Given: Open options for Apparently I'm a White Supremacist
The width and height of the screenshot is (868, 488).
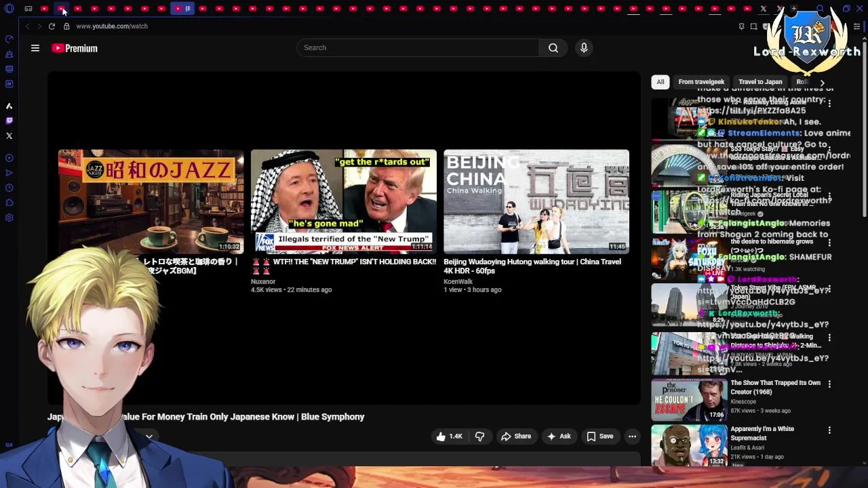Looking at the screenshot, I should pyautogui.click(x=829, y=430).
